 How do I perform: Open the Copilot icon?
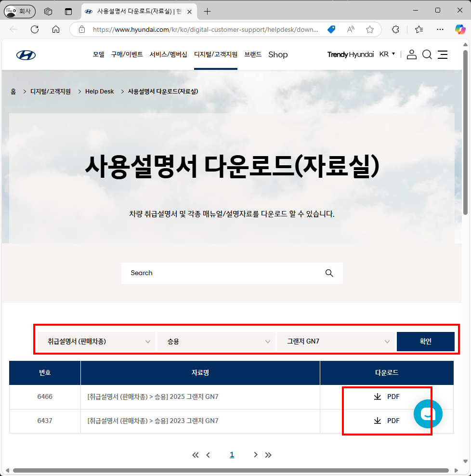click(x=460, y=29)
